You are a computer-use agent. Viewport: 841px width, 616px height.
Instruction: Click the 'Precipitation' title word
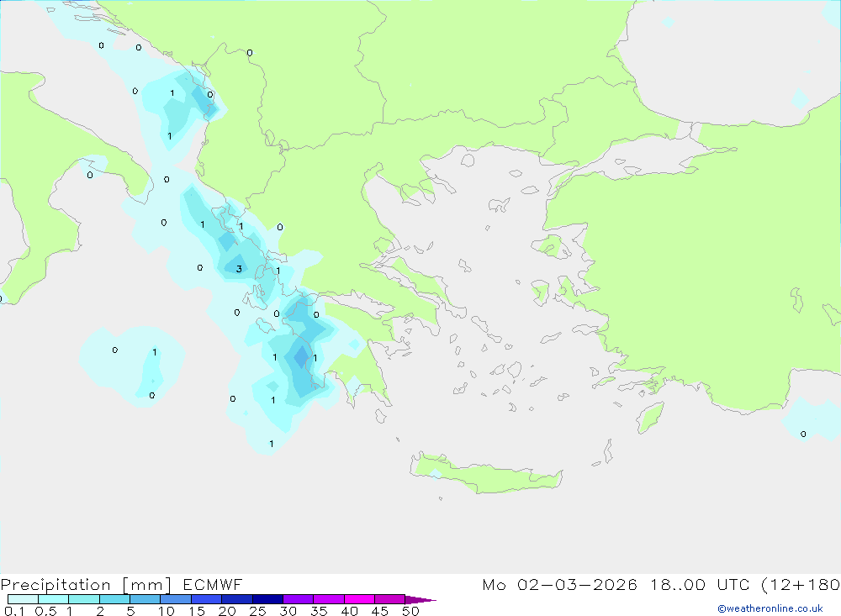56,585
